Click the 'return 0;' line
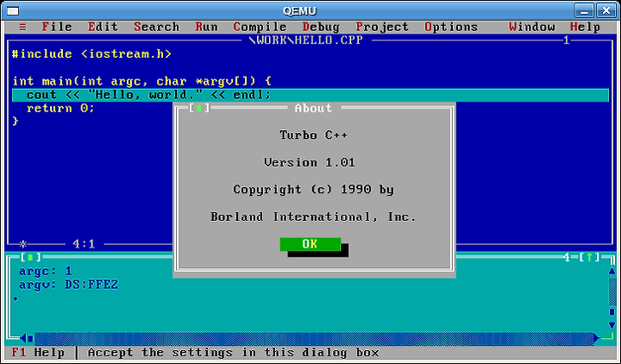621x364 pixels. [x=60, y=108]
